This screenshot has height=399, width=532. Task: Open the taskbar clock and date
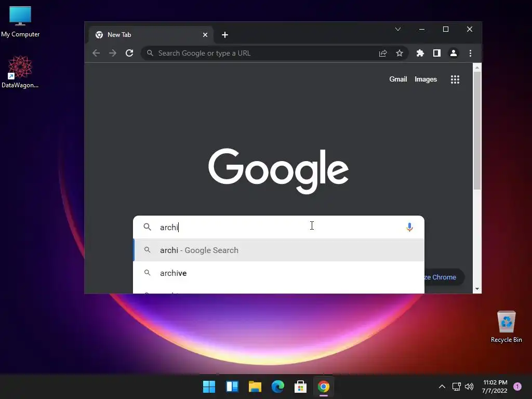495,387
